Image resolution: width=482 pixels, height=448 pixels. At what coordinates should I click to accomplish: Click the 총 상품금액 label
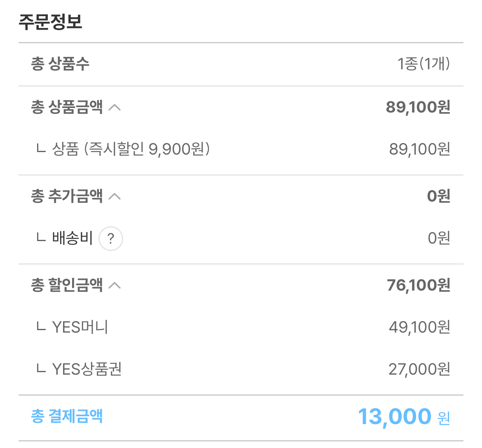point(67,107)
